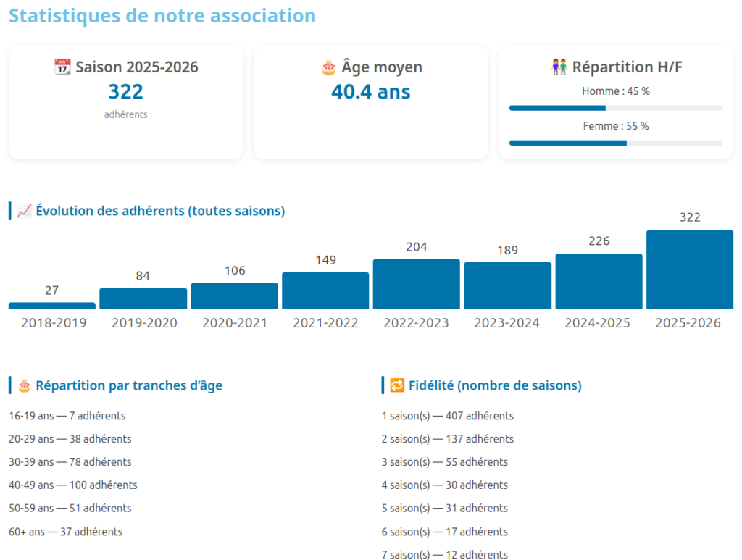Click the 2024-2025 season axis label
This screenshot has width=742, height=560.
click(x=597, y=323)
